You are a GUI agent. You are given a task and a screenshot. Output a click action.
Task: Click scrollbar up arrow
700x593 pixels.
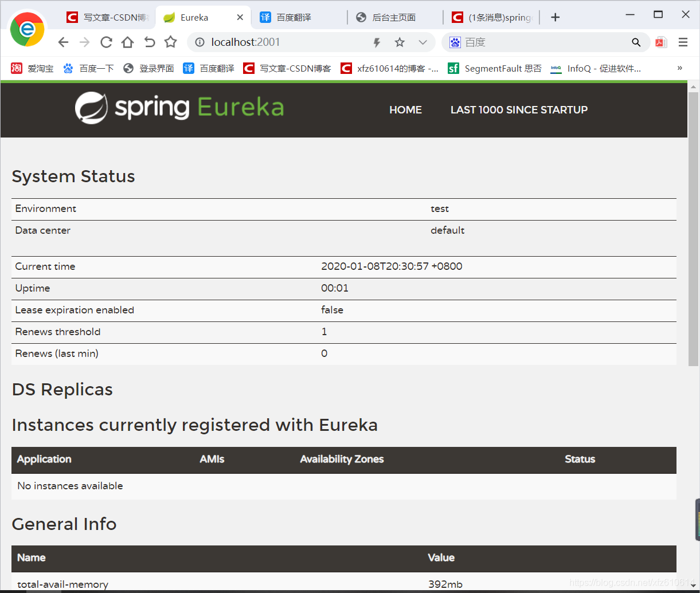click(694, 87)
